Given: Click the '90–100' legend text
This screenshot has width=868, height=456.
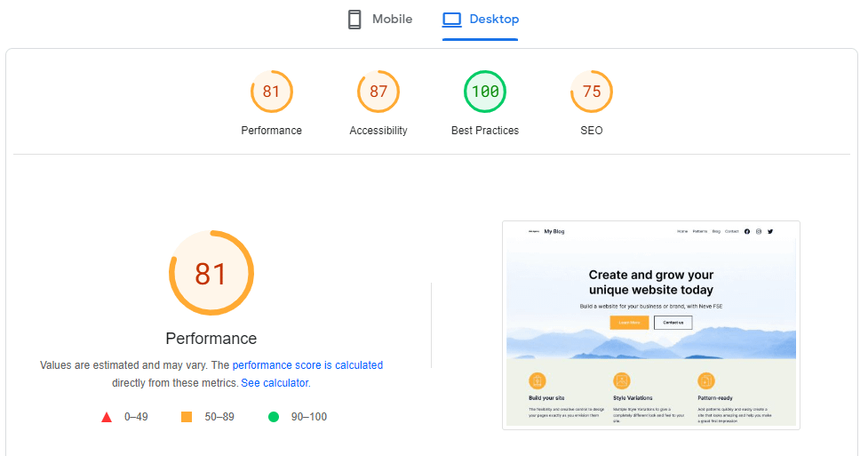Looking at the screenshot, I should click(309, 417).
